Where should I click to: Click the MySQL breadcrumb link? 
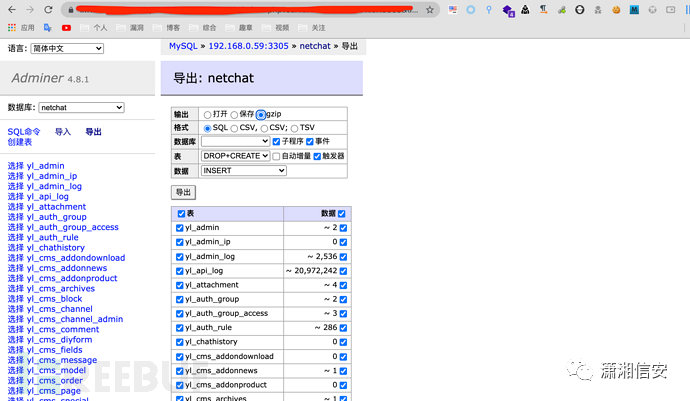pyautogui.click(x=183, y=46)
